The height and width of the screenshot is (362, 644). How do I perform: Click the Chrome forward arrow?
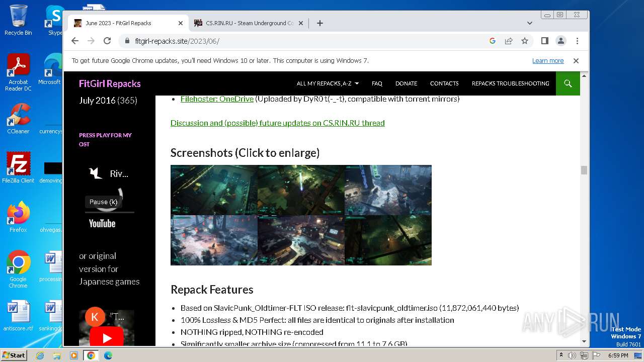coord(91,41)
